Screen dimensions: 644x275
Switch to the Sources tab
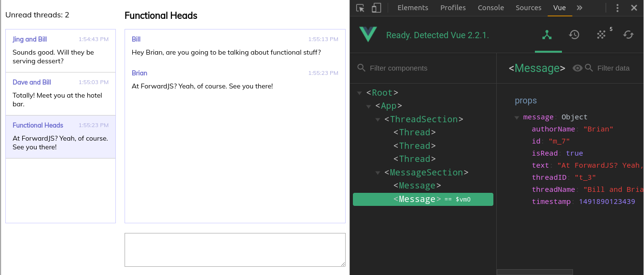(x=529, y=8)
